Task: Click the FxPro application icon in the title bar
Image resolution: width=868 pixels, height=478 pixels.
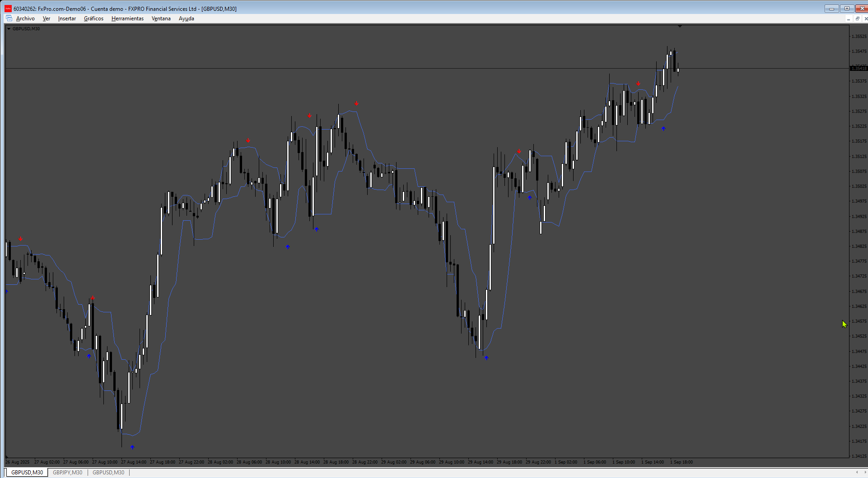Action: click(x=8, y=9)
